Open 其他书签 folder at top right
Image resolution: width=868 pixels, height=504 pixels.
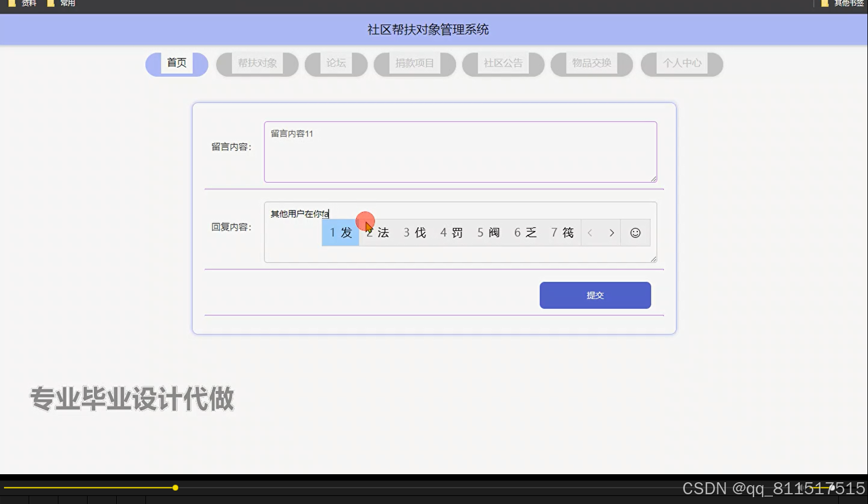tap(839, 3)
